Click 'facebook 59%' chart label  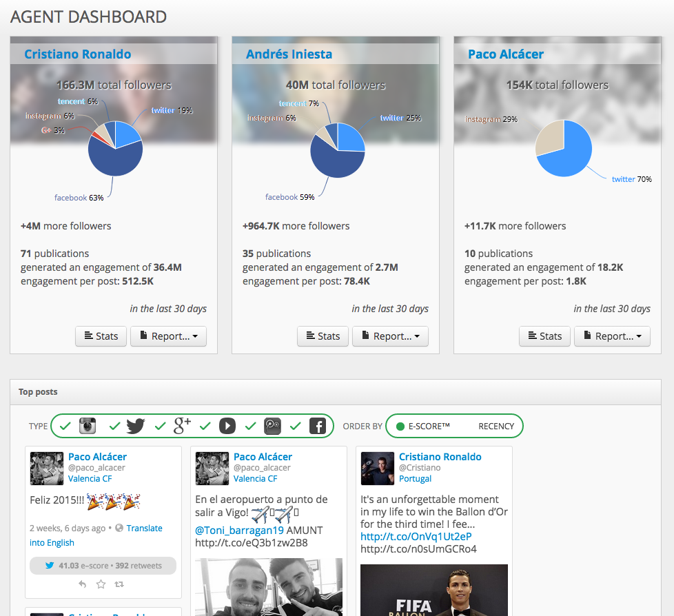(289, 197)
